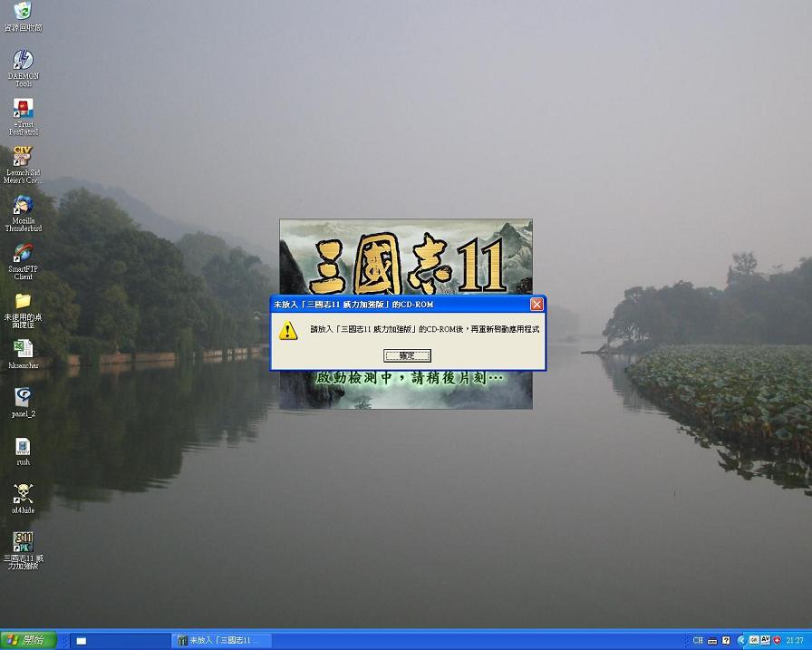The height and width of the screenshot is (650, 812).
Task: Select the Mozilla Thunderbird desktop icon
Action: coord(23,213)
